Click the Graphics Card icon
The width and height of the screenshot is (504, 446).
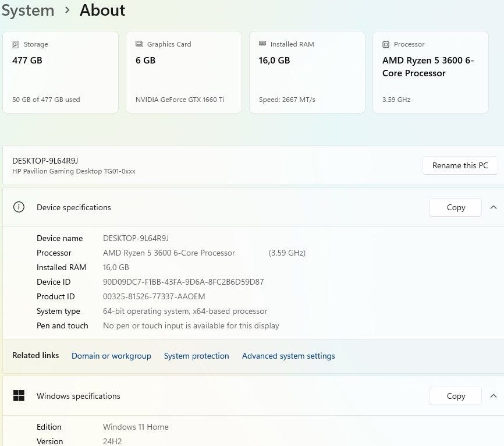click(x=139, y=44)
